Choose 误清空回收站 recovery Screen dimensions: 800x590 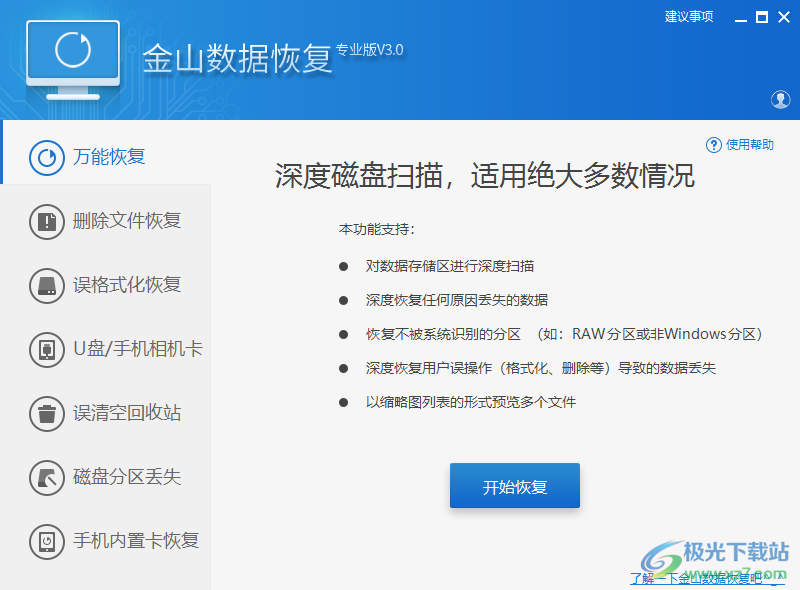pyautogui.click(x=127, y=413)
